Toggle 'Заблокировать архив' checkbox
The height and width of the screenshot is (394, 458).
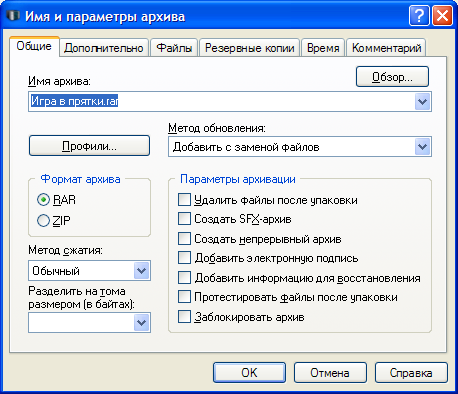(184, 317)
